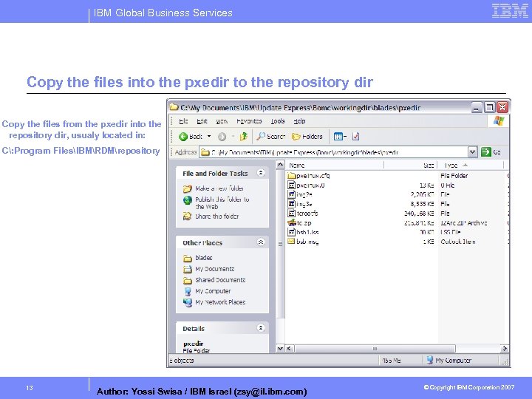
Task: Go up one folder level icon
Action: pyautogui.click(x=244, y=137)
